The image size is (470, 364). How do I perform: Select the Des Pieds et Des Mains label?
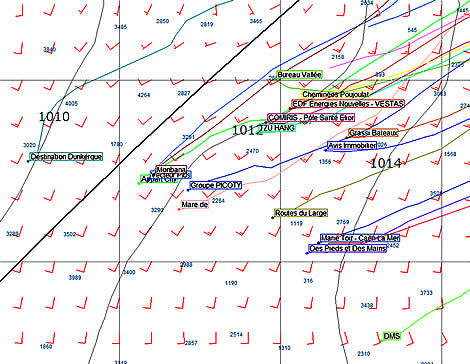(348, 248)
